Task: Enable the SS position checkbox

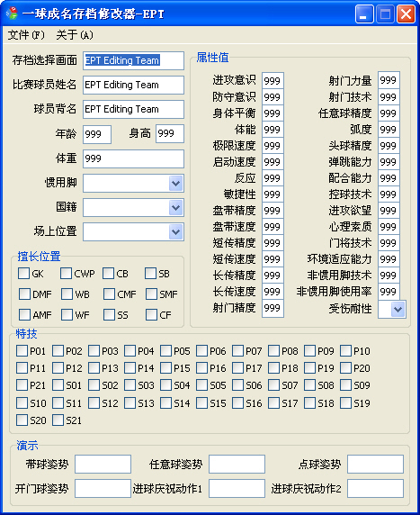Action: point(109,314)
